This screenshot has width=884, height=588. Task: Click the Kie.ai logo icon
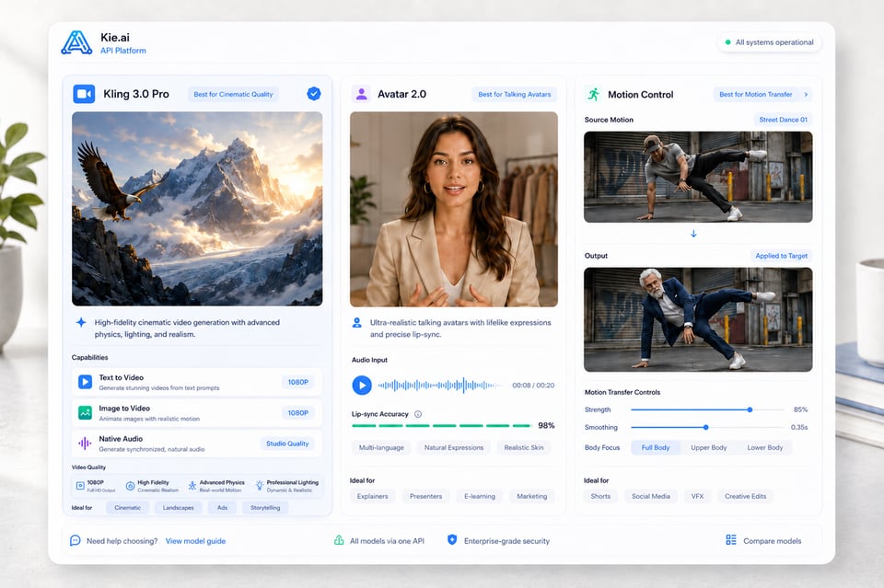(76, 43)
